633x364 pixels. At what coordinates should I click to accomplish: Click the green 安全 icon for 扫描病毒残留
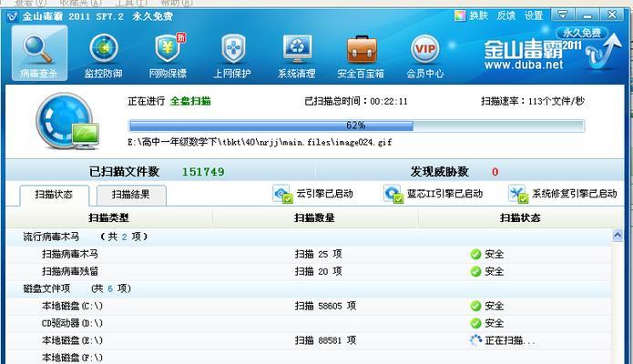coord(475,271)
